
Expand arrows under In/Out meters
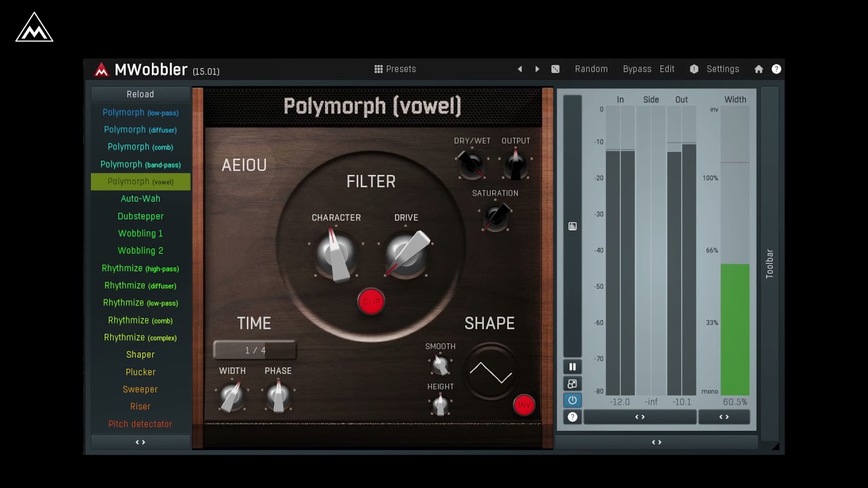pyautogui.click(x=639, y=417)
